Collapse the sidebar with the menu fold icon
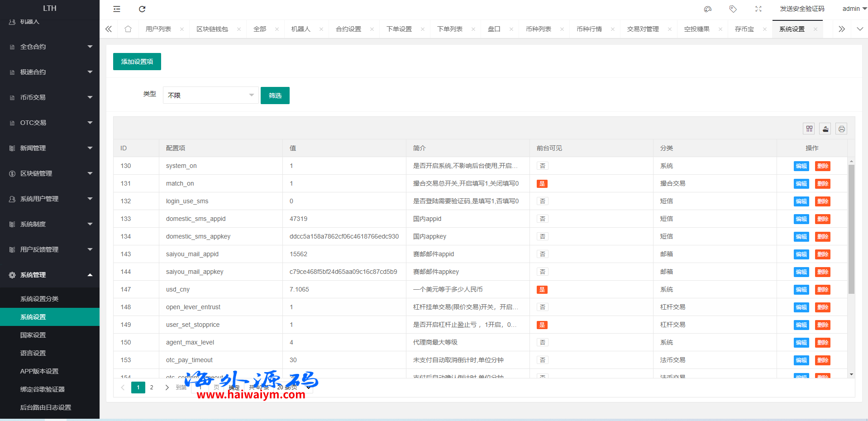This screenshot has width=868, height=421. [x=117, y=9]
